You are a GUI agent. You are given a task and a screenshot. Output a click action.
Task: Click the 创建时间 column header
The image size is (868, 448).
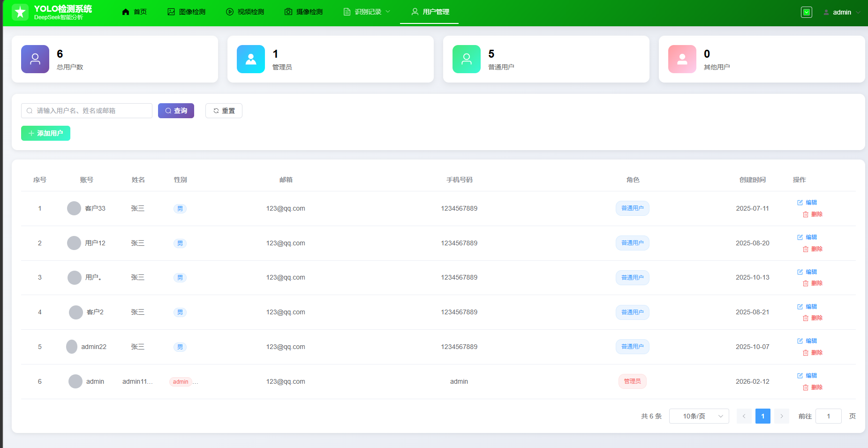tap(753, 180)
